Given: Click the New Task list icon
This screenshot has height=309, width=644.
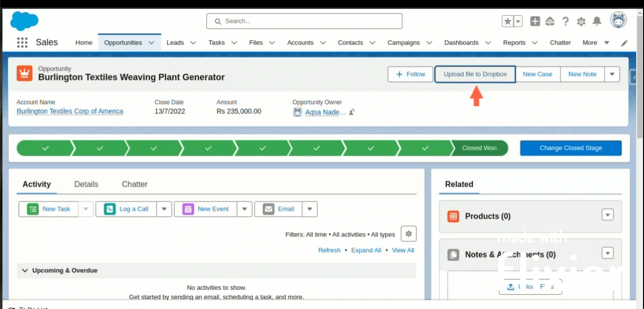Looking at the screenshot, I should (33, 209).
